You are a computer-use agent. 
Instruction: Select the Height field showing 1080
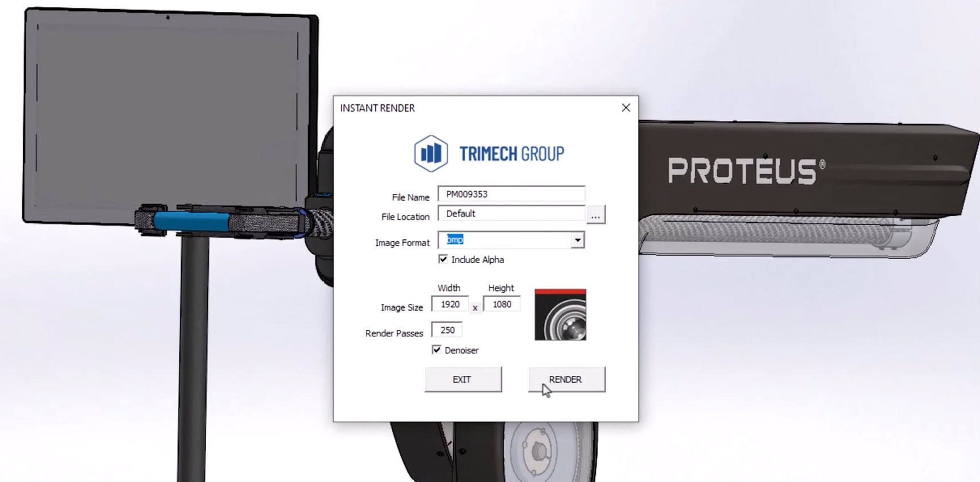tap(502, 305)
